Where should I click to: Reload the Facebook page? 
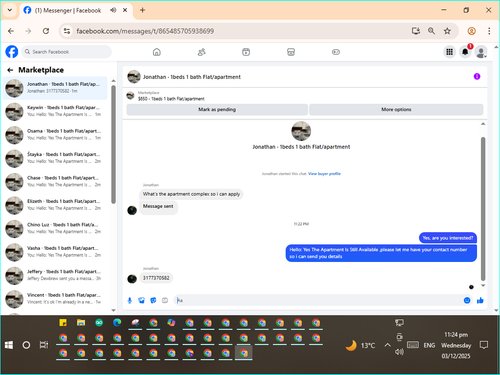[x=46, y=31]
